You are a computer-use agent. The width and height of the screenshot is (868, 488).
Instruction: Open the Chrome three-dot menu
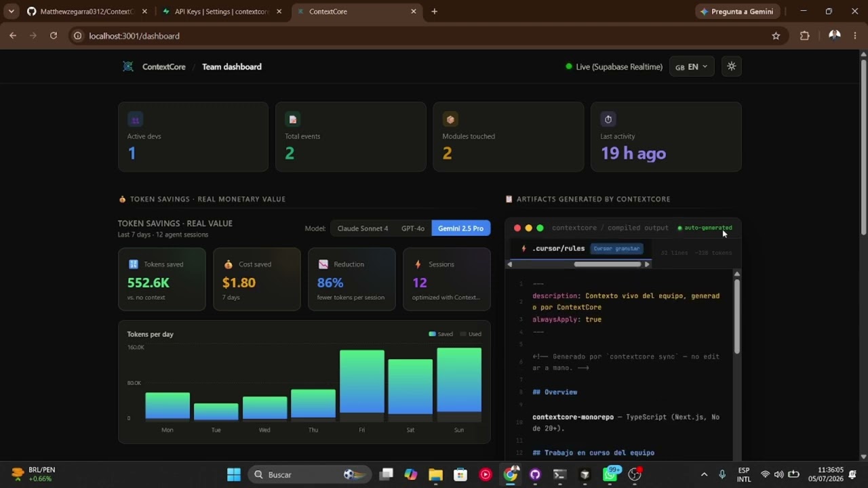pos(856,36)
